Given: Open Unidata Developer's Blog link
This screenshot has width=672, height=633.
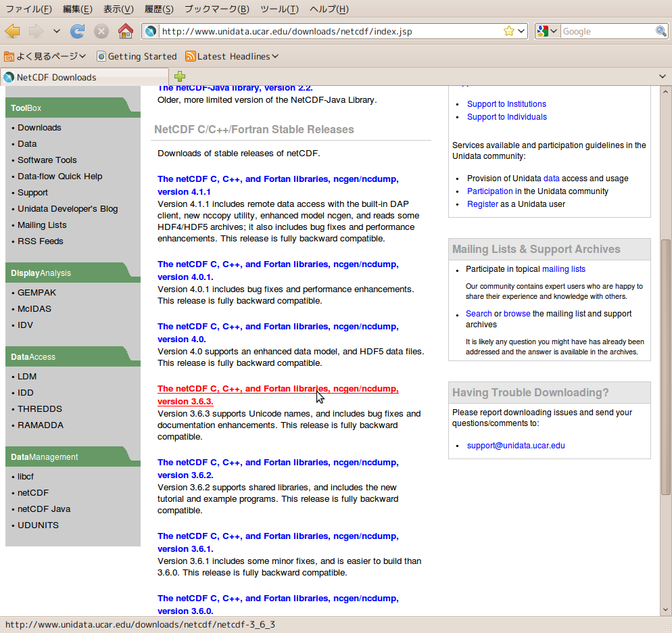Looking at the screenshot, I should coord(68,209).
